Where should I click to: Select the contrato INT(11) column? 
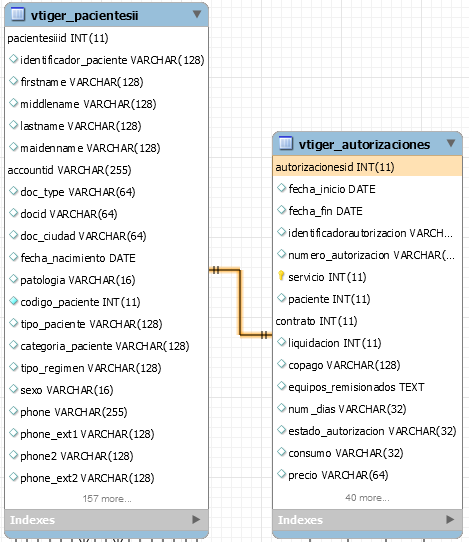tap(367, 321)
